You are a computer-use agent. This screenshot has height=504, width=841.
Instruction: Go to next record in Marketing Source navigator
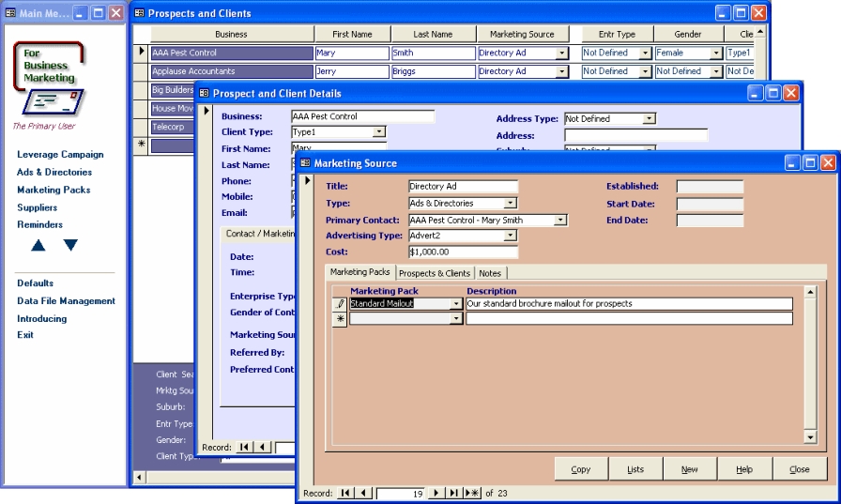tap(436, 493)
